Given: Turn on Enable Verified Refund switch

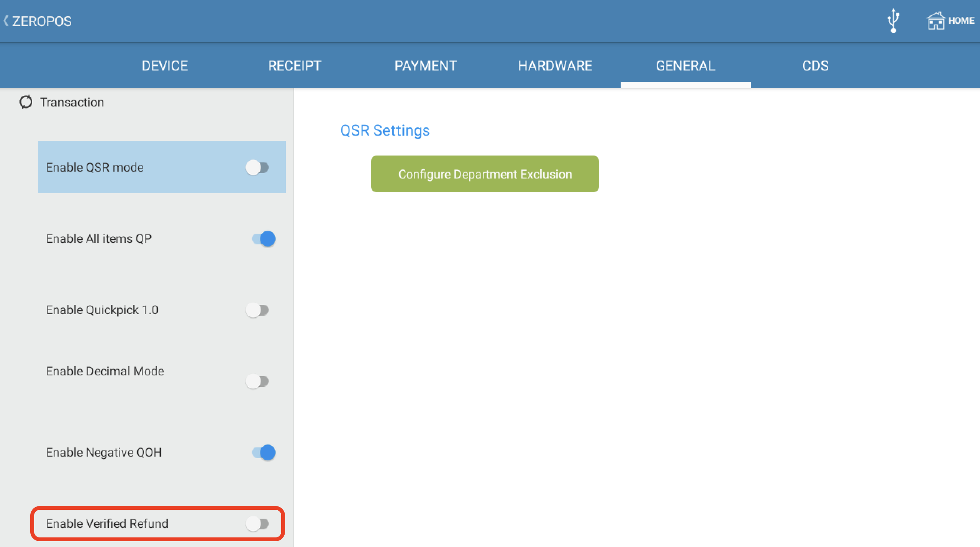Looking at the screenshot, I should point(257,524).
